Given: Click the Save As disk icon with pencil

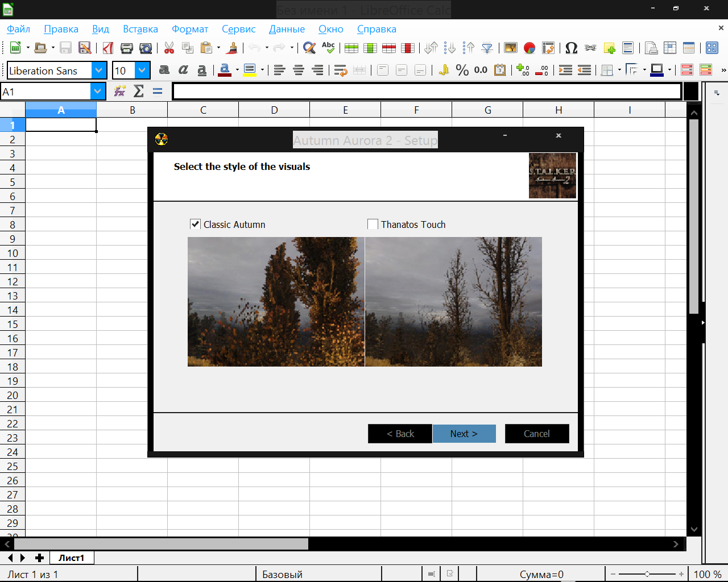Looking at the screenshot, I should pos(85,48).
